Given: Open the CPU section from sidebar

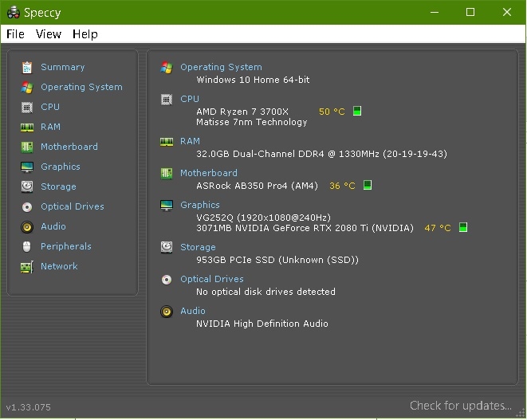Looking at the screenshot, I should click(50, 107).
